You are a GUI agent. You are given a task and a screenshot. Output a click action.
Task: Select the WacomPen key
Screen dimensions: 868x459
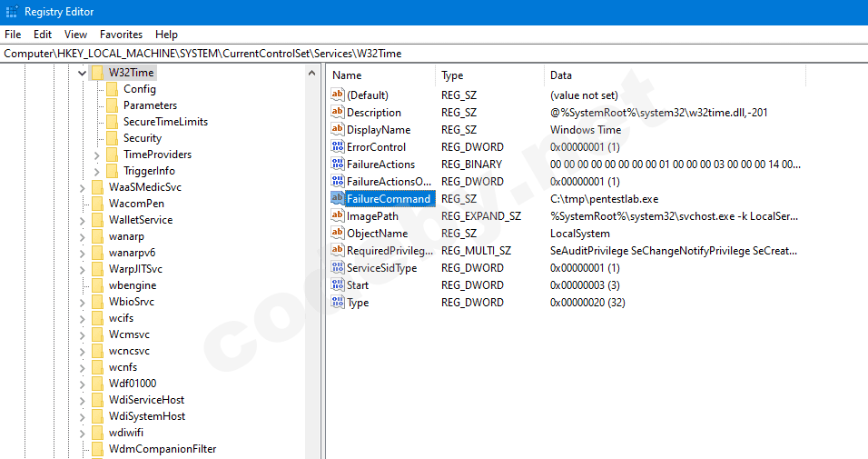(136, 204)
